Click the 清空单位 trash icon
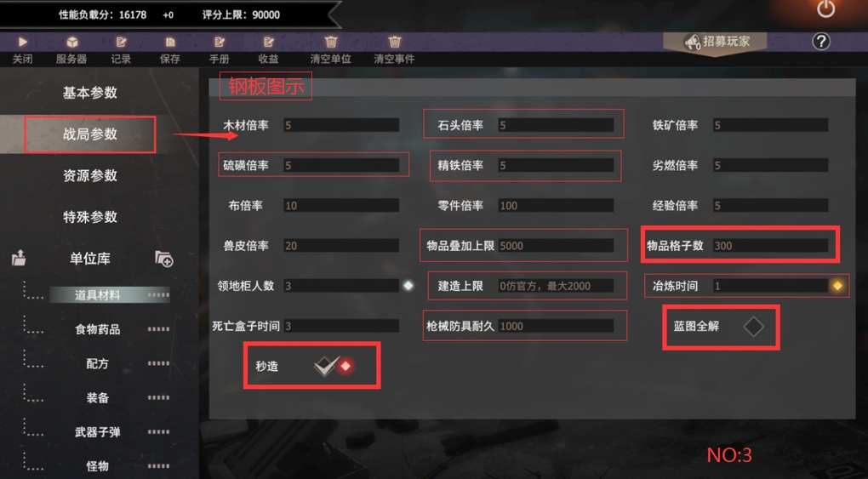The height and width of the screenshot is (479, 868). click(331, 42)
